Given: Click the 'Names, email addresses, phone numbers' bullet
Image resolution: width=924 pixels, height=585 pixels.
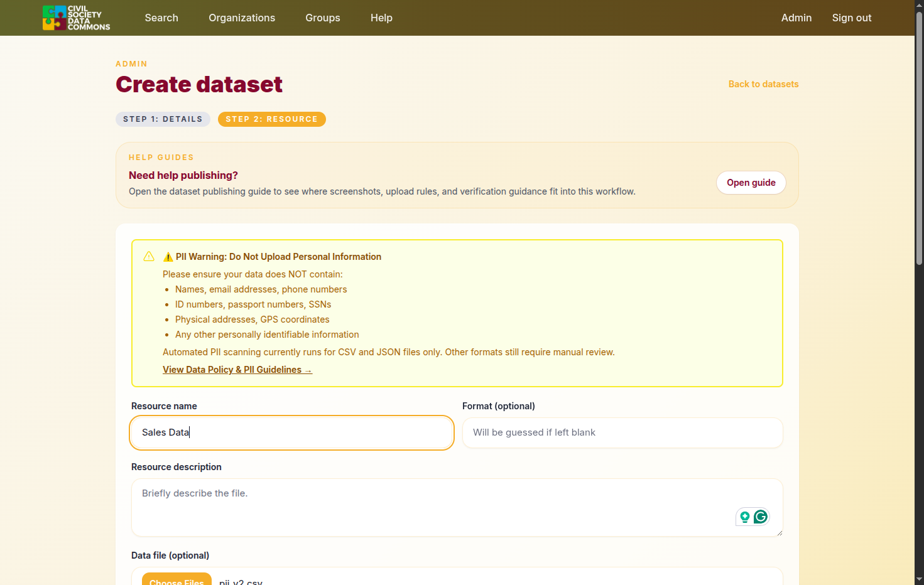Looking at the screenshot, I should (261, 289).
